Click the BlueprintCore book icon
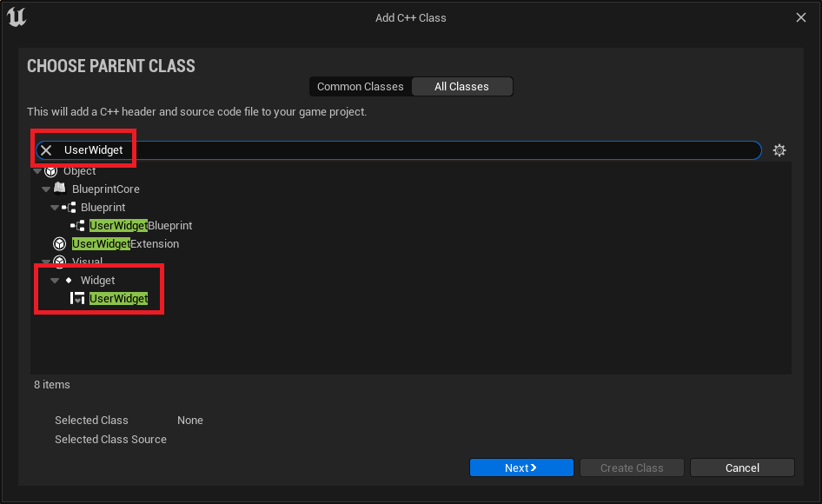This screenshot has width=822, height=504. (60, 188)
